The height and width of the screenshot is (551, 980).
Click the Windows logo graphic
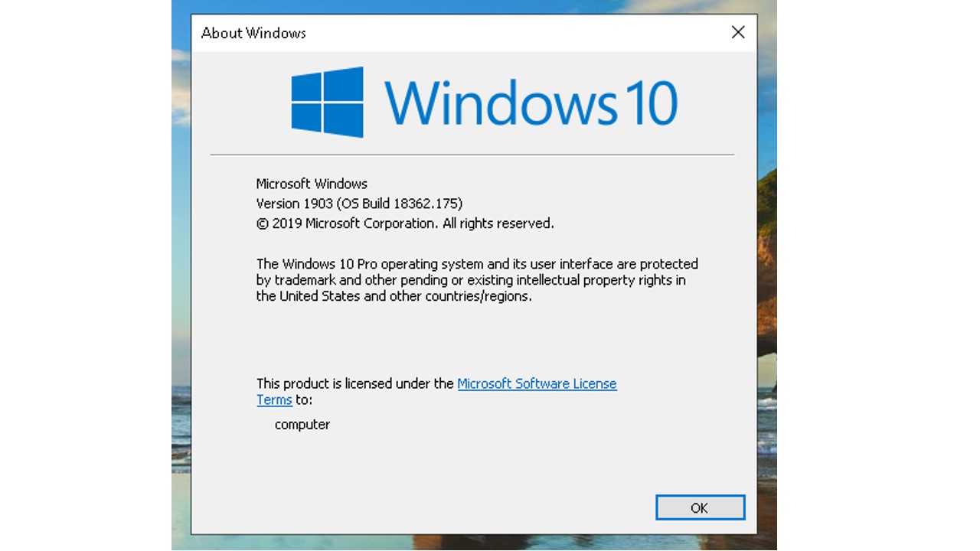(x=327, y=103)
